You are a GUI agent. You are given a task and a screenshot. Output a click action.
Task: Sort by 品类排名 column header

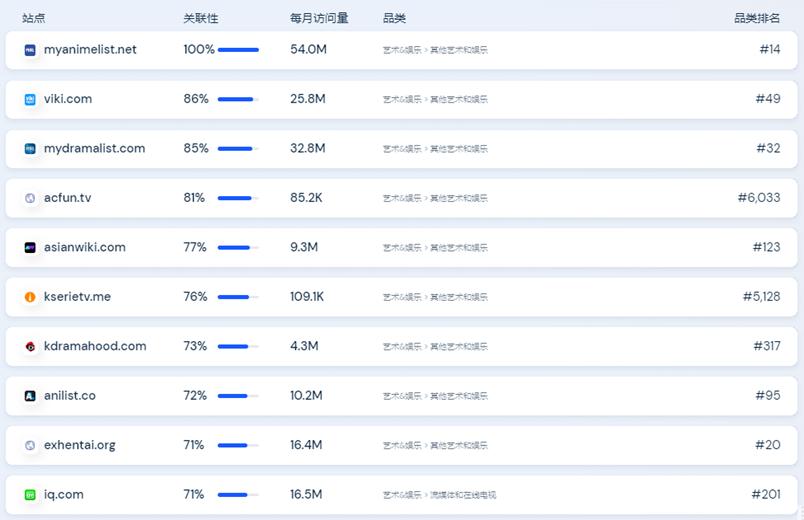coord(757,18)
